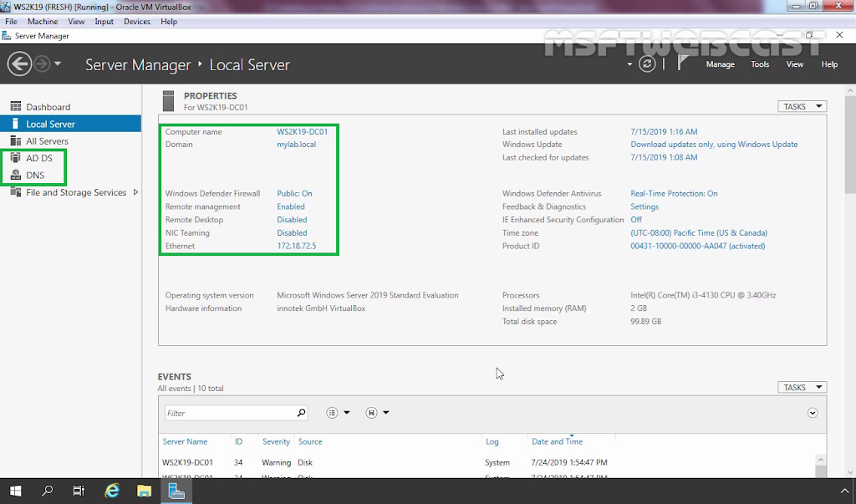Open the criteria list dropdown arrow
This screenshot has width=856, height=504.
(347, 413)
